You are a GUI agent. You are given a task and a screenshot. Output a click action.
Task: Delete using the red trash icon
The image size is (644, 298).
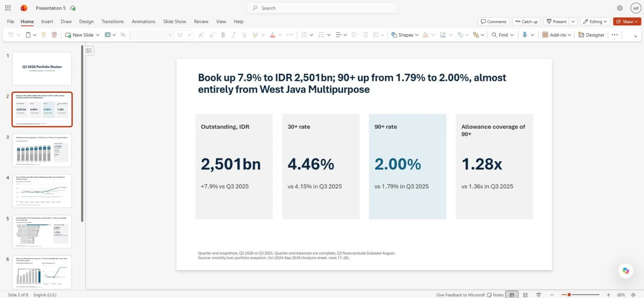pos(54,35)
